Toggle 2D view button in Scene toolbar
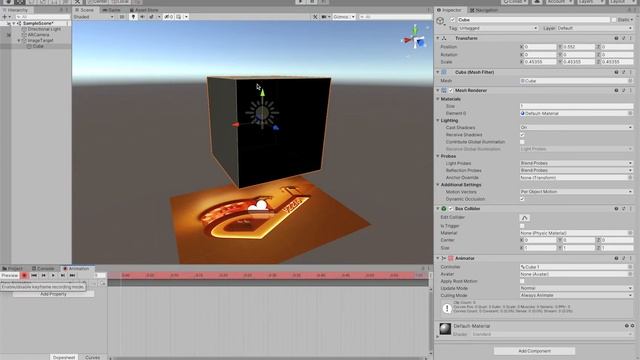The height and width of the screenshot is (360, 640). tap(122, 17)
